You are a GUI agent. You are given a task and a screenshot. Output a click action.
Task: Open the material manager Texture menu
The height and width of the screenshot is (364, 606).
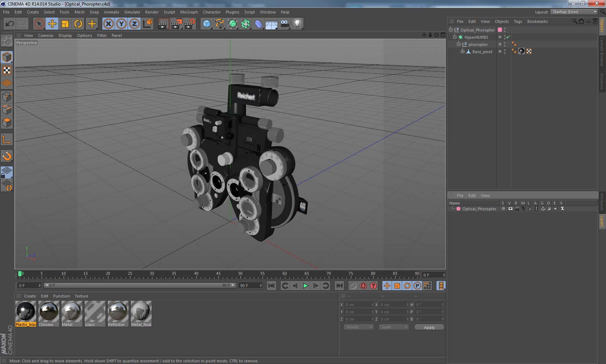[x=81, y=296]
